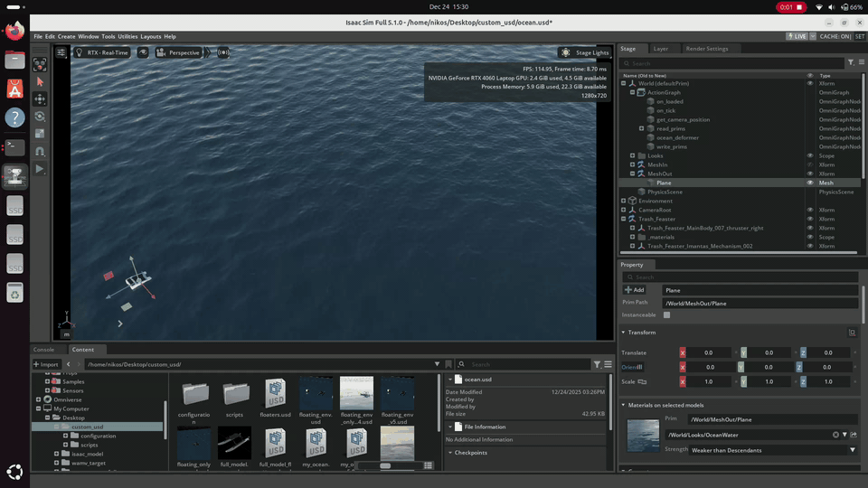The image size is (868, 488).
Task: Locate the OceanWater material with go-to icon
Action: tap(854, 435)
